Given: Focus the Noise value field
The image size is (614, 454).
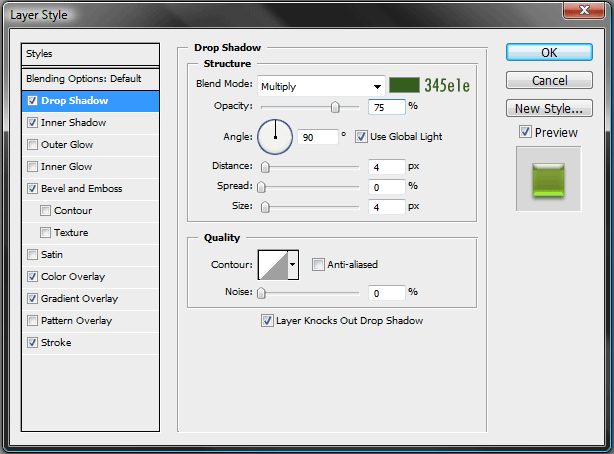Looking at the screenshot, I should click(386, 293).
